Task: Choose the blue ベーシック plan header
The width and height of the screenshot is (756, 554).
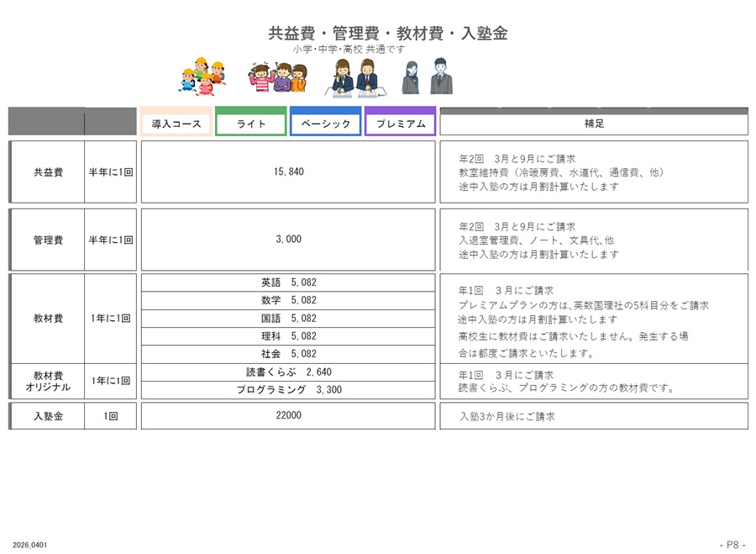Action: [326, 124]
